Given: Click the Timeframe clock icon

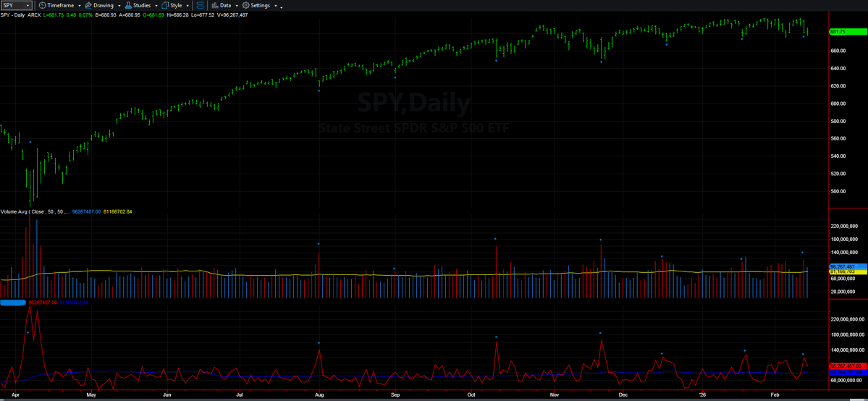Looking at the screenshot, I should [x=42, y=5].
